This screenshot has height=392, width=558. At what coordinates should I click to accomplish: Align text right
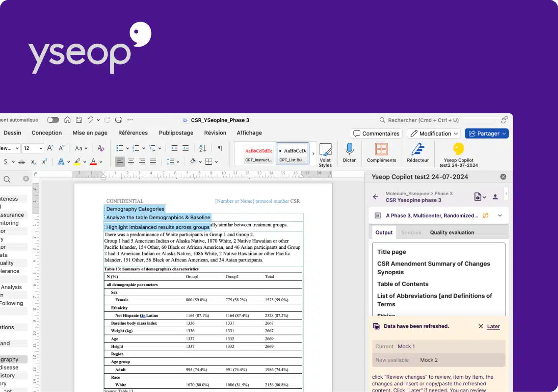point(142,161)
